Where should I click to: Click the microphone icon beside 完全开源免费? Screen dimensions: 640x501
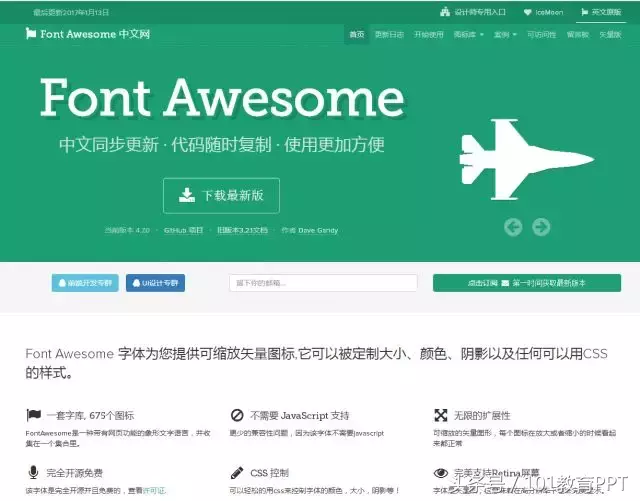click(33, 472)
